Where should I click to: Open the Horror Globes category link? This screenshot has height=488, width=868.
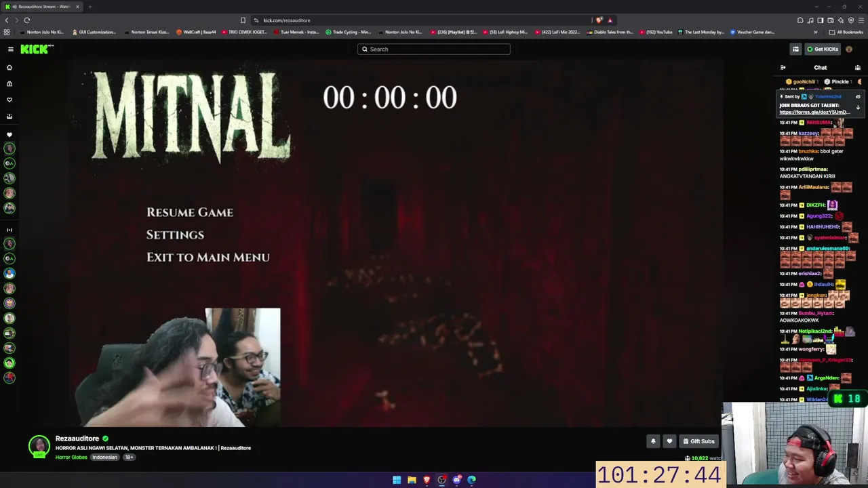71,457
